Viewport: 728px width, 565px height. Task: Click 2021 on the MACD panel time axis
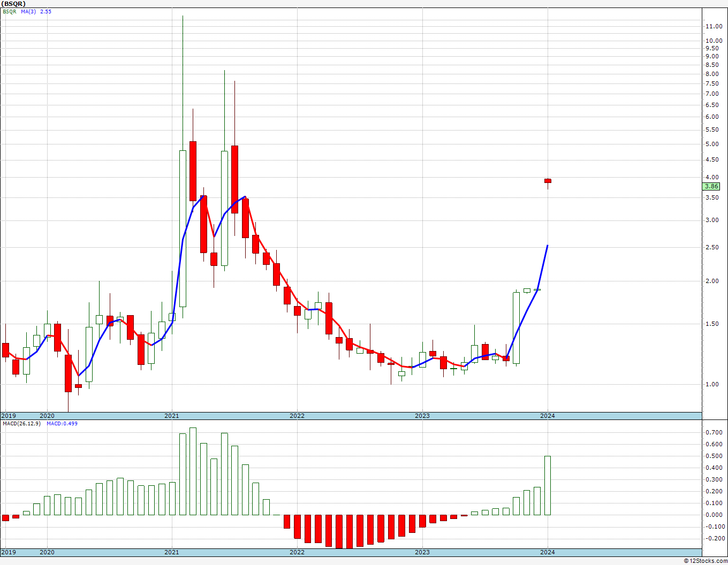pos(172,552)
